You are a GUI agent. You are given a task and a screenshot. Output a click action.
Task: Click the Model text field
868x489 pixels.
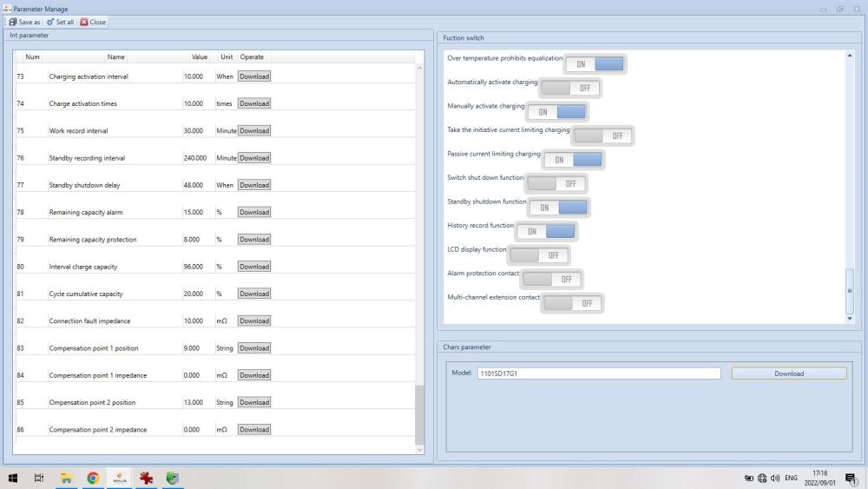click(599, 373)
